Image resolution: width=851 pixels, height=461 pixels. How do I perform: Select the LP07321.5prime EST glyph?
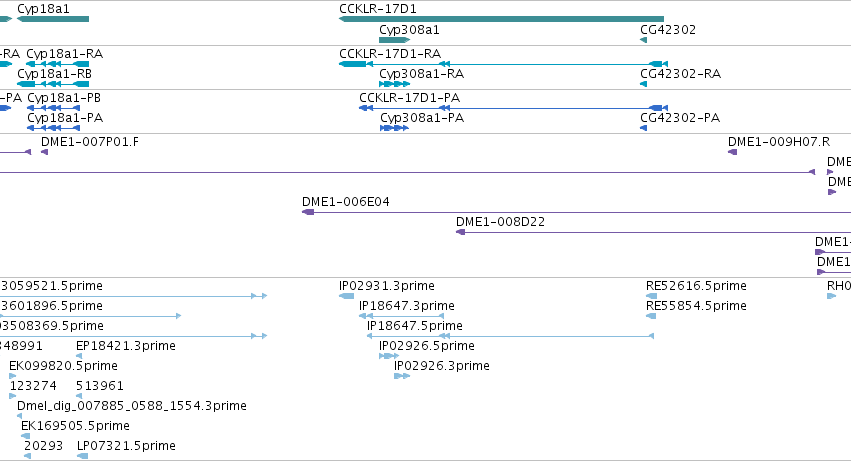coord(82,456)
